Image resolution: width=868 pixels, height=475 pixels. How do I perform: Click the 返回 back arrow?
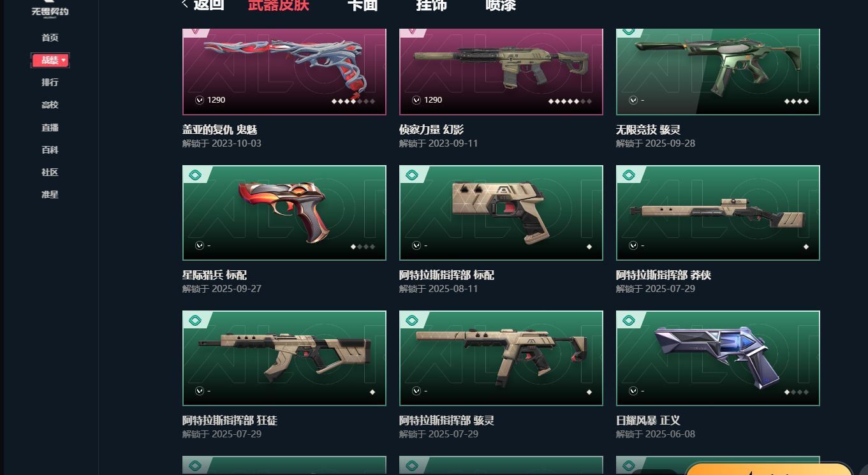185,4
